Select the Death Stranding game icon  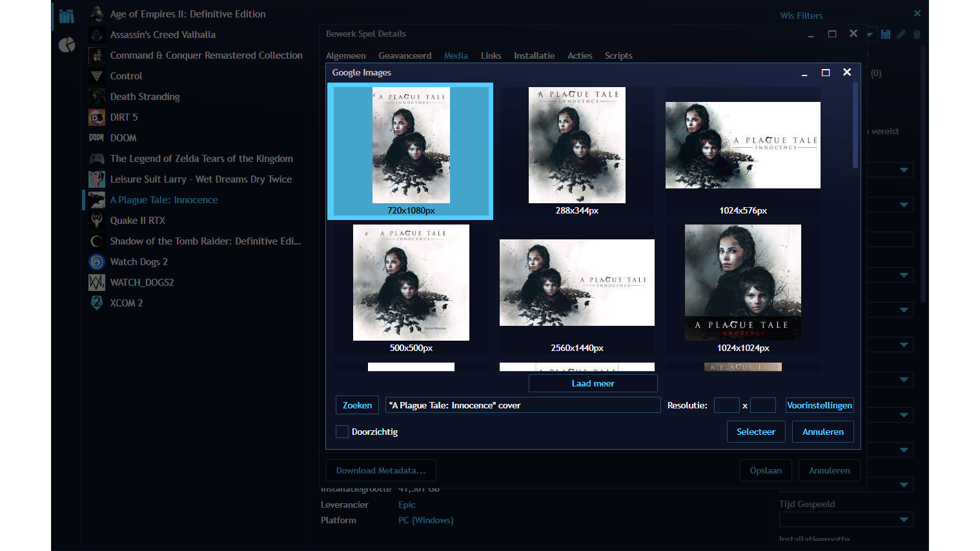97,96
